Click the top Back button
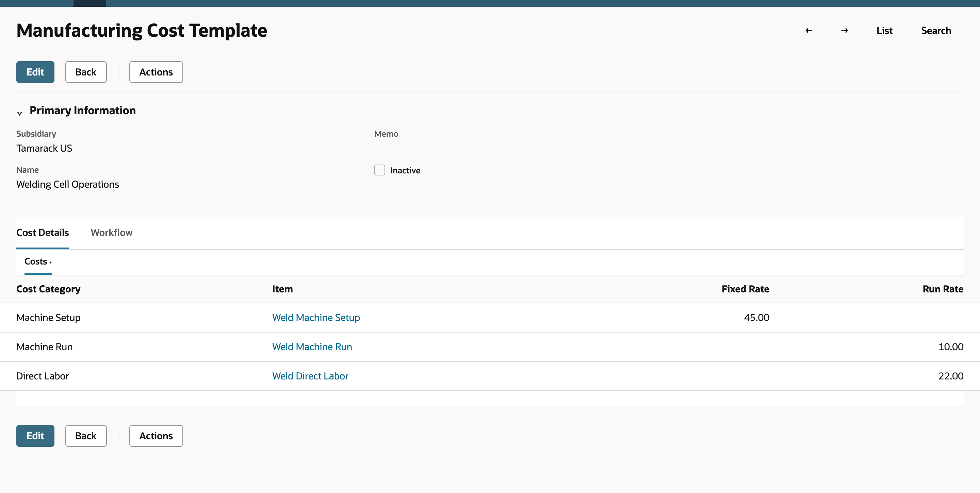 click(x=86, y=72)
